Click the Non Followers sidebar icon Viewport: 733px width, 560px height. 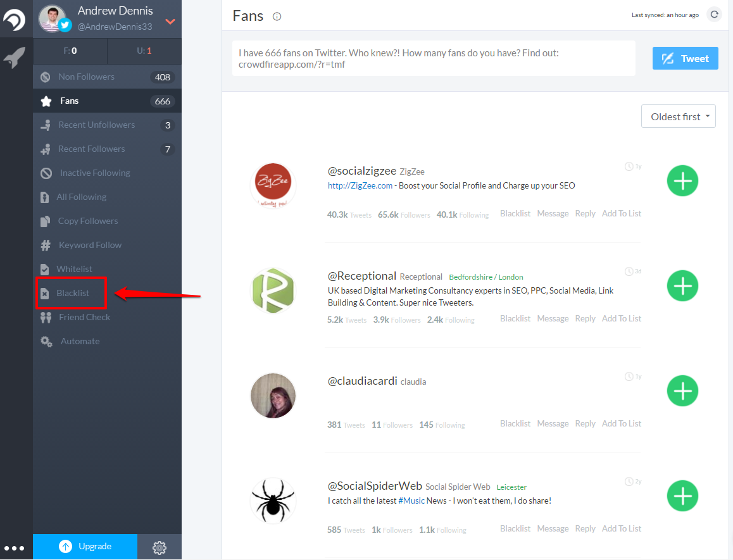46,77
